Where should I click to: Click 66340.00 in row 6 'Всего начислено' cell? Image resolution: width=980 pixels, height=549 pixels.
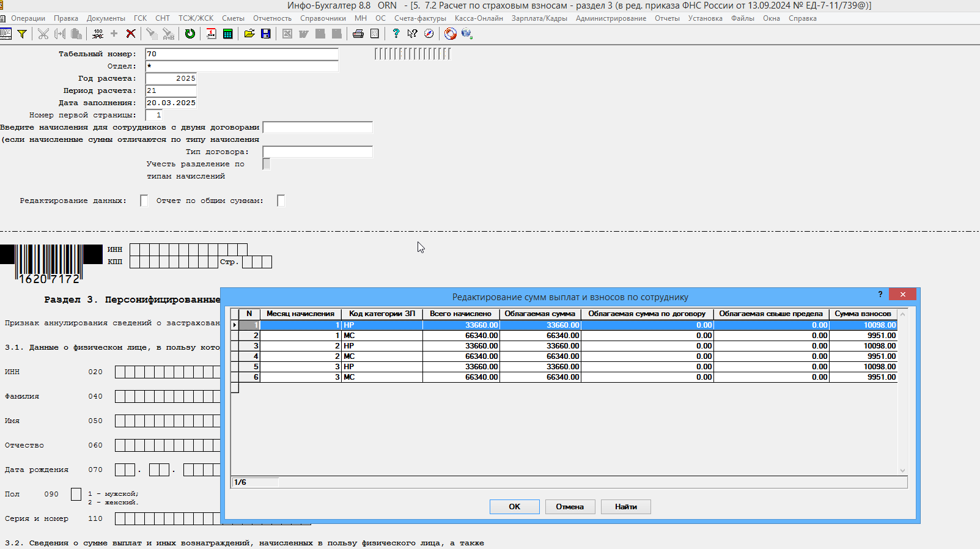click(x=461, y=377)
